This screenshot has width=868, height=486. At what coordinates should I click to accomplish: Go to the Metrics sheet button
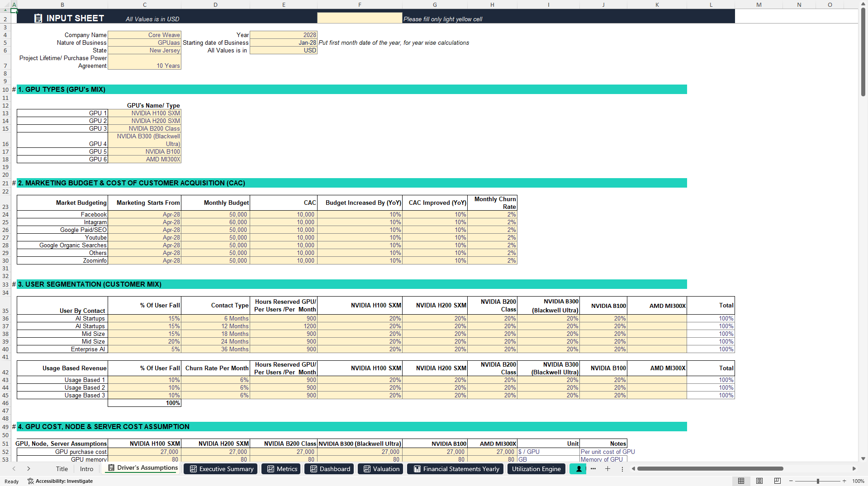(282, 469)
